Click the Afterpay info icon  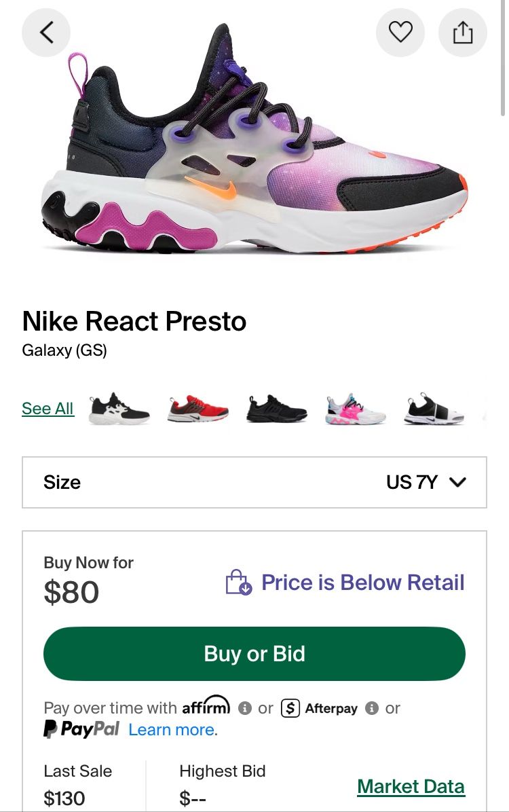[371, 708]
